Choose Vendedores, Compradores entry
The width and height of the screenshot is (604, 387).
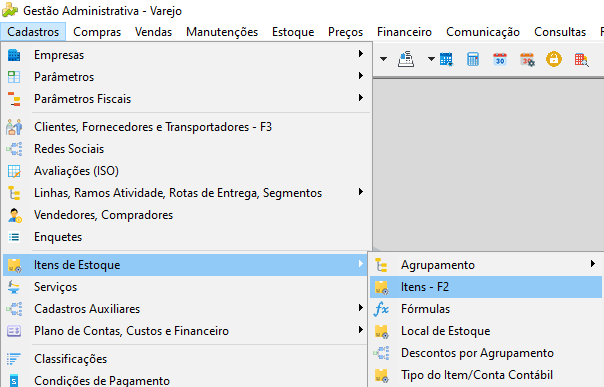(186, 215)
